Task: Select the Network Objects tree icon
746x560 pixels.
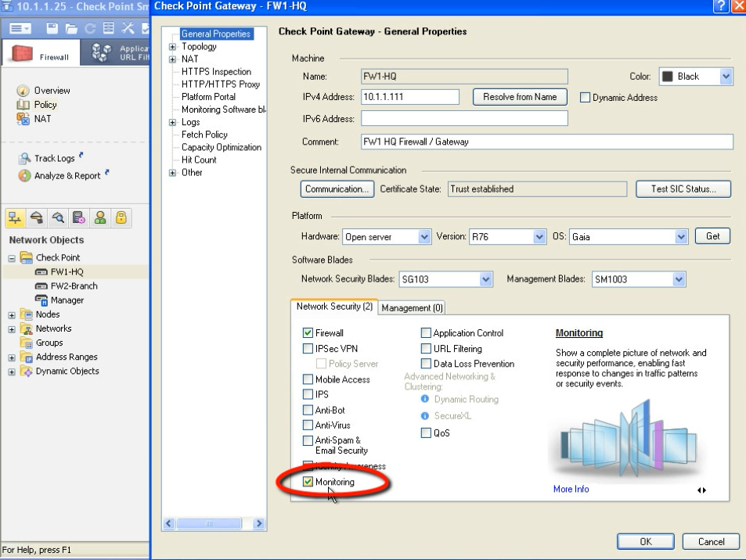Action: click(15, 217)
